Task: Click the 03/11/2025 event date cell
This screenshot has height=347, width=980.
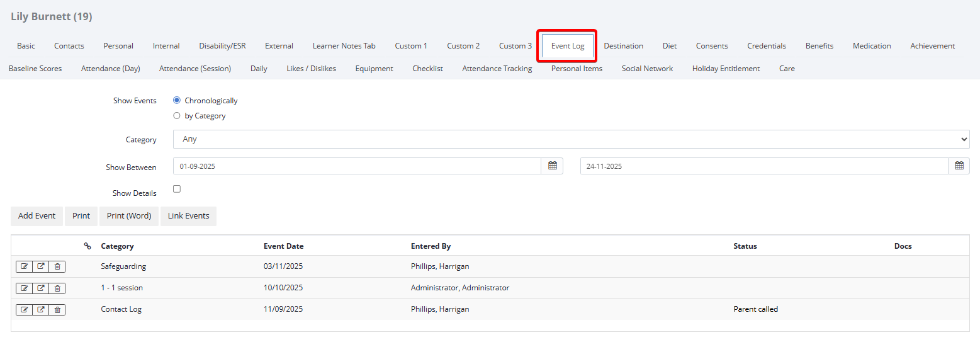Action: point(283,266)
